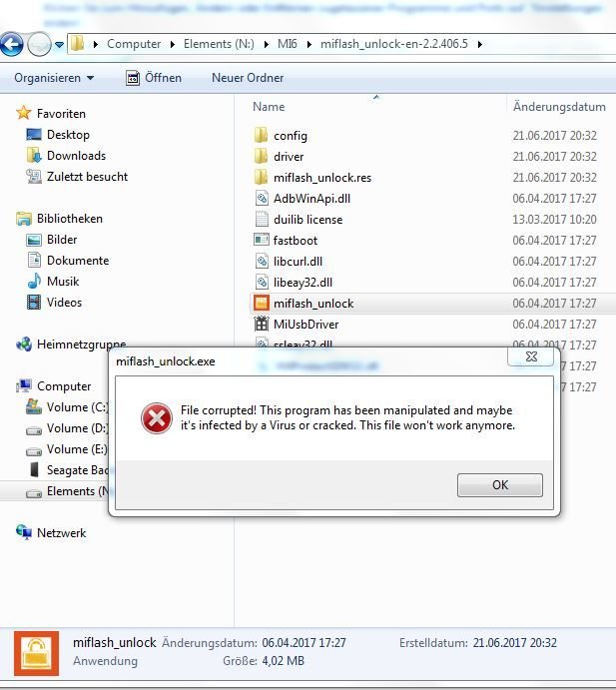
Task: Sort by the Änderungsdatum column header
Action: pyautogui.click(x=559, y=107)
